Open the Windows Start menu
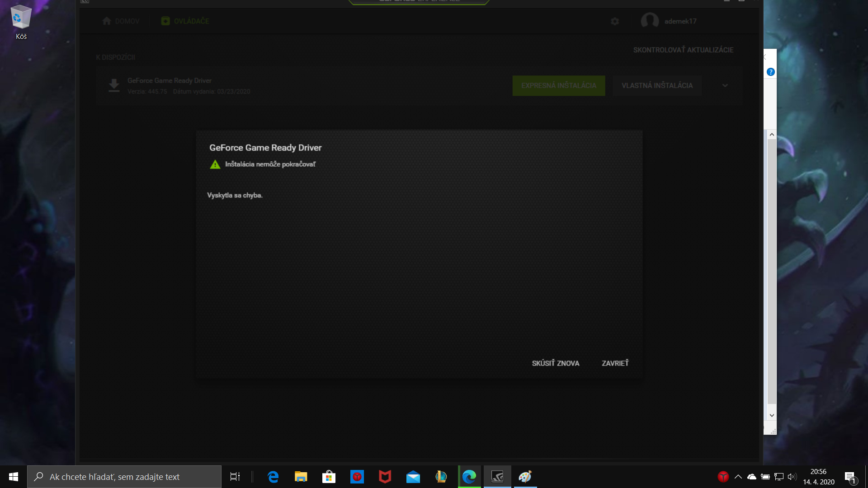The width and height of the screenshot is (868, 488). click(x=14, y=477)
